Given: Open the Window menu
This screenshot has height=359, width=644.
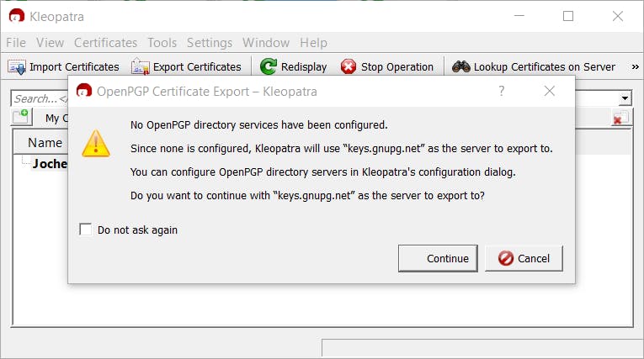Looking at the screenshot, I should [x=266, y=43].
